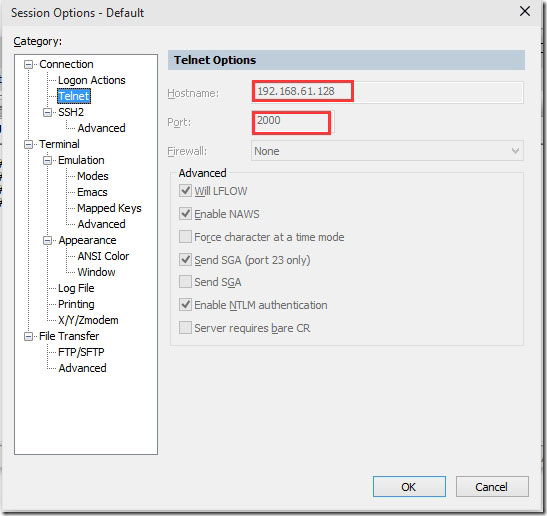
Task: Select Advanced under File Transfer
Action: click(x=82, y=368)
